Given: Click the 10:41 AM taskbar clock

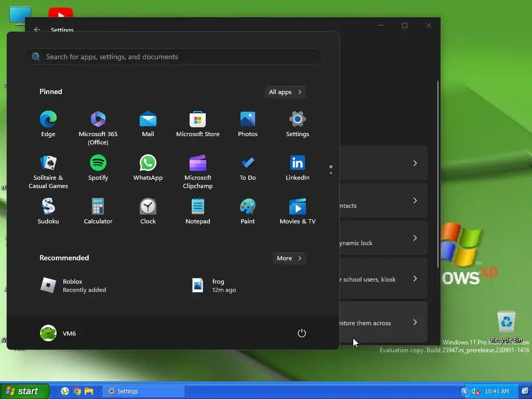Looking at the screenshot, I should (497, 392).
